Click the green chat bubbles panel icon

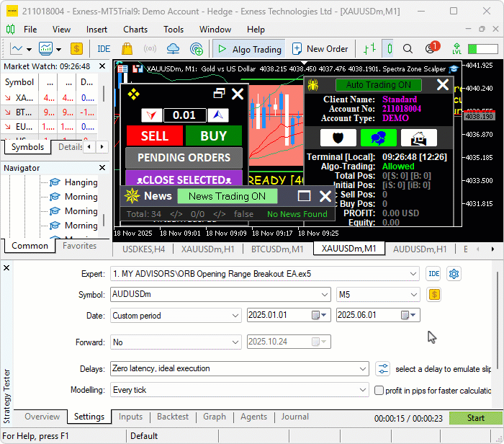[x=379, y=138]
